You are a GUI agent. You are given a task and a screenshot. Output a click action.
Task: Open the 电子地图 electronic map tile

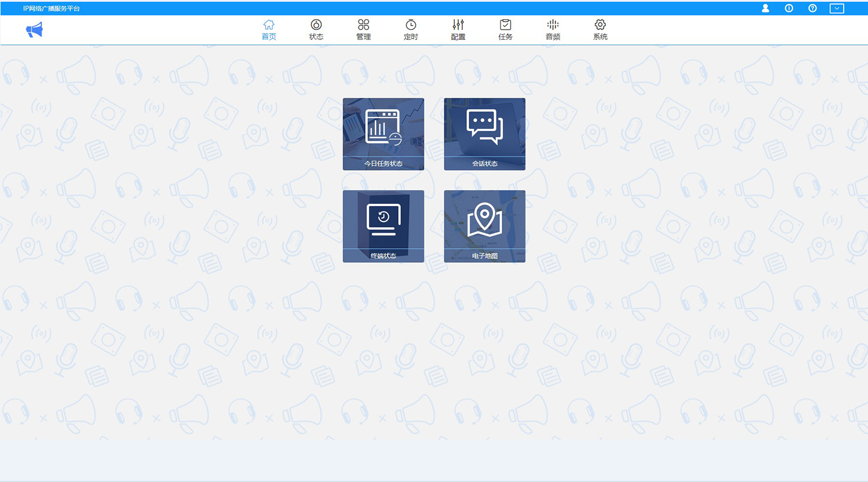(x=484, y=226)
